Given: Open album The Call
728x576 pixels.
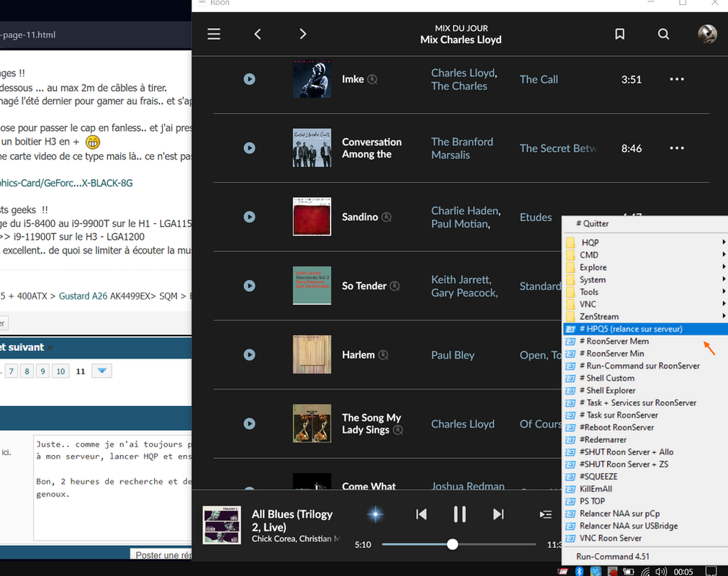Looking at the screenshot, I should coord(539,79).
